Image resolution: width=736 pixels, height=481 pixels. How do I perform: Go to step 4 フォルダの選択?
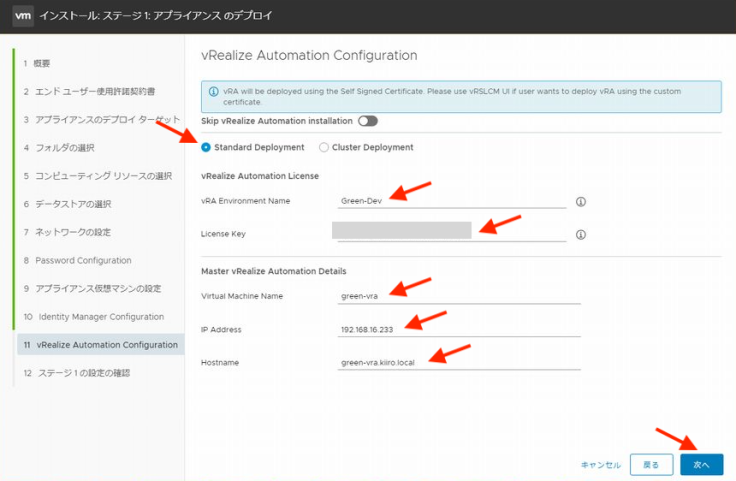point(59,148)
